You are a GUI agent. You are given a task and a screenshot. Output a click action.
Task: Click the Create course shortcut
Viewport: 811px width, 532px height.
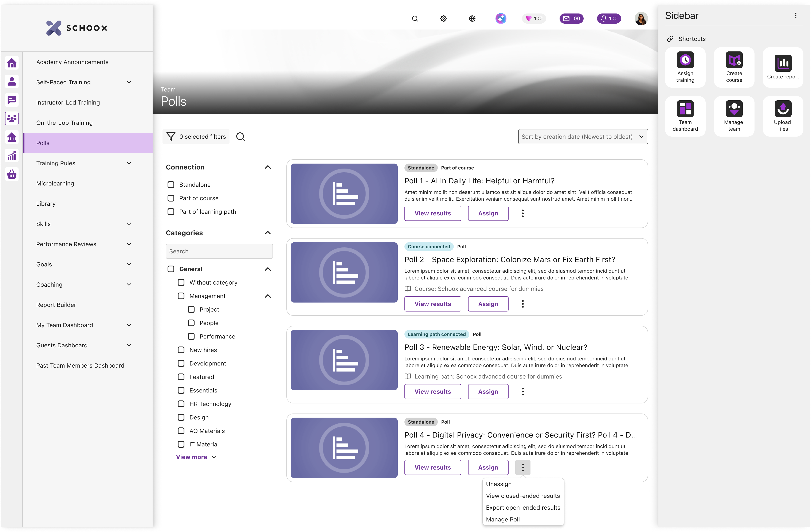point(734,67)
